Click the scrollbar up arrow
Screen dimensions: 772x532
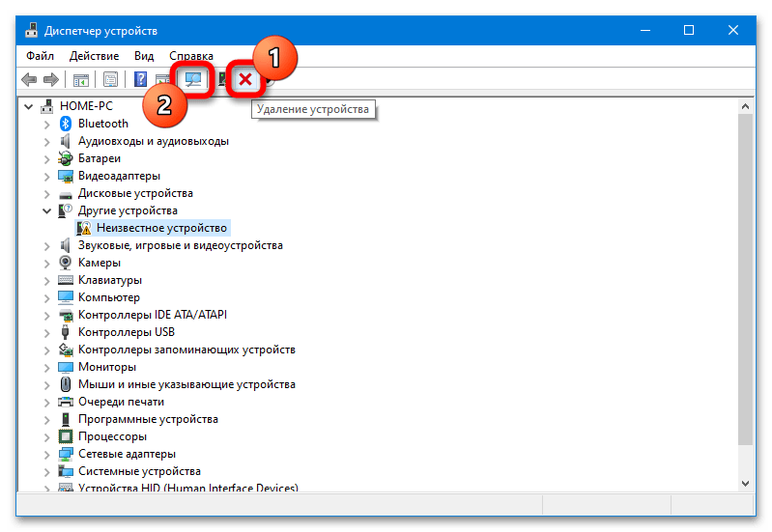745,106
